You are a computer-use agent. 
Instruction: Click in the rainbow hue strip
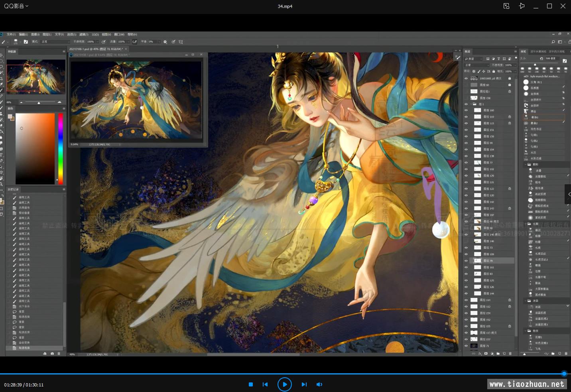[61, 148]
